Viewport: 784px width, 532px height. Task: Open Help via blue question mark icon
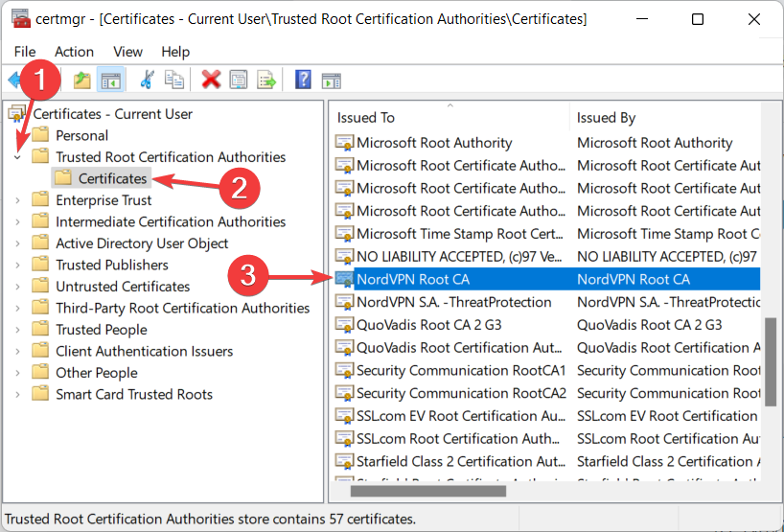coord(303,80)
